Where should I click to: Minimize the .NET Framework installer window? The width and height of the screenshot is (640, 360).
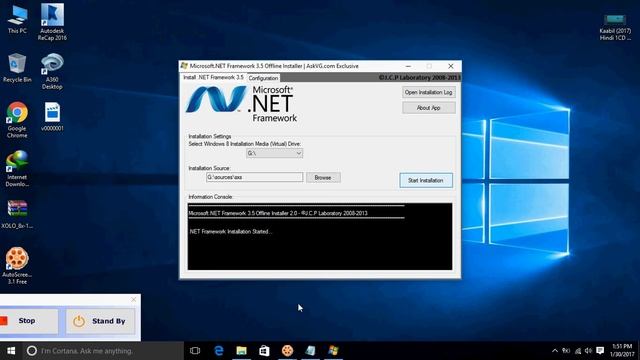408,66
